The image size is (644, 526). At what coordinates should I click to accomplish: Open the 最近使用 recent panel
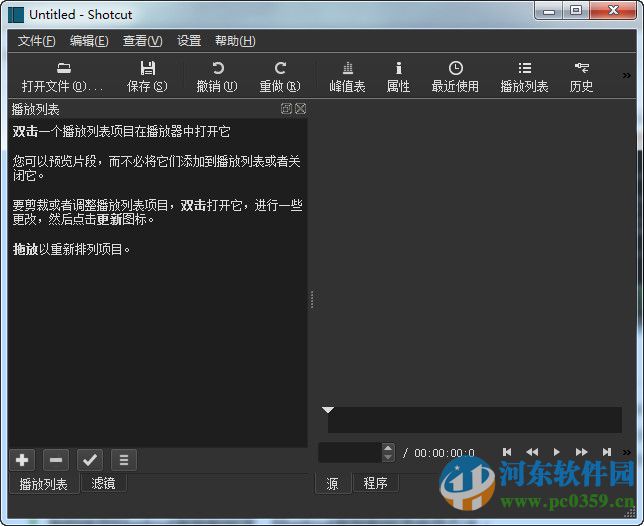(x=455, y=77)
